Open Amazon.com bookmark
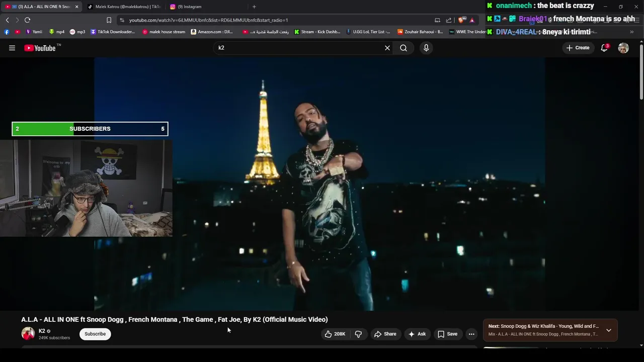The height and width of the screenshot is (362, 644). click(x=212, y=32)
